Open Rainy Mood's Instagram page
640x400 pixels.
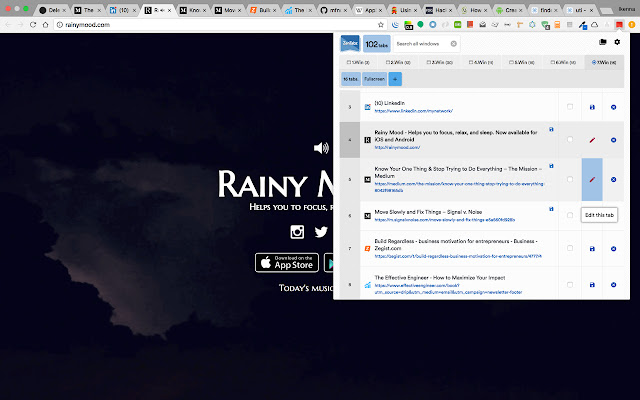(297, 232)
